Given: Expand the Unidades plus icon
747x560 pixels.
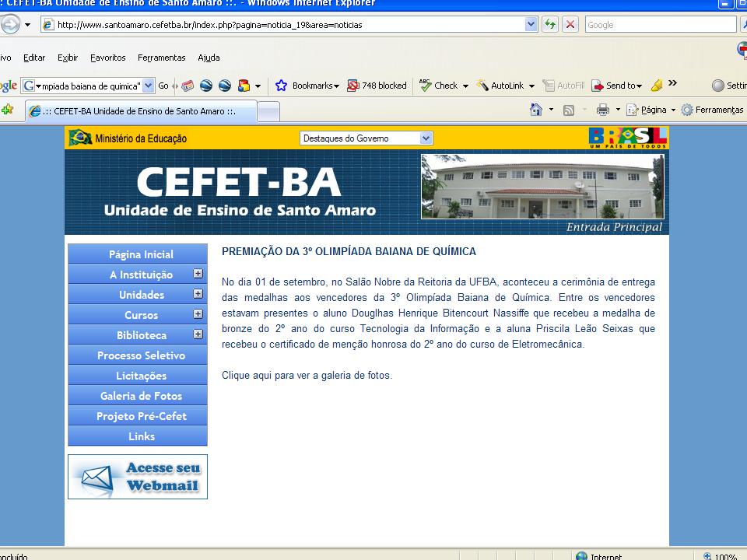Looking at the screenshot, I should (x=198, y=294).
